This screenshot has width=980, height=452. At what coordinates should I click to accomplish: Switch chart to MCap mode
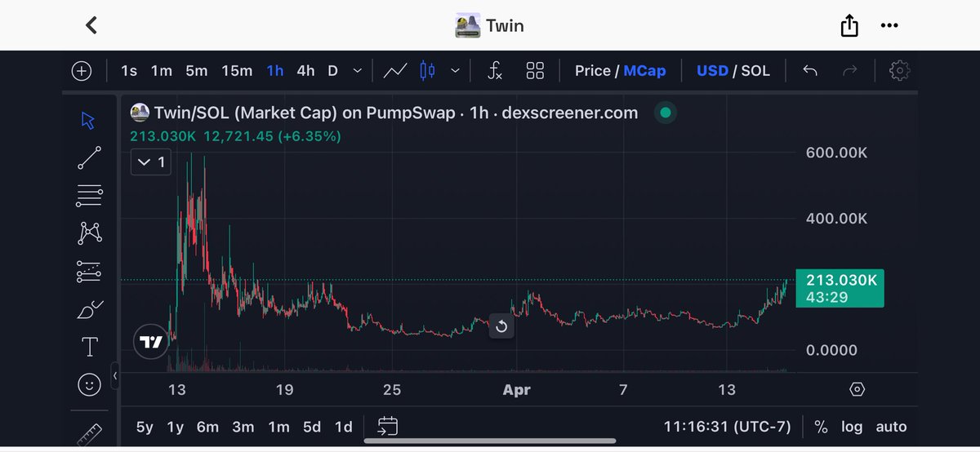click(644, 71)
